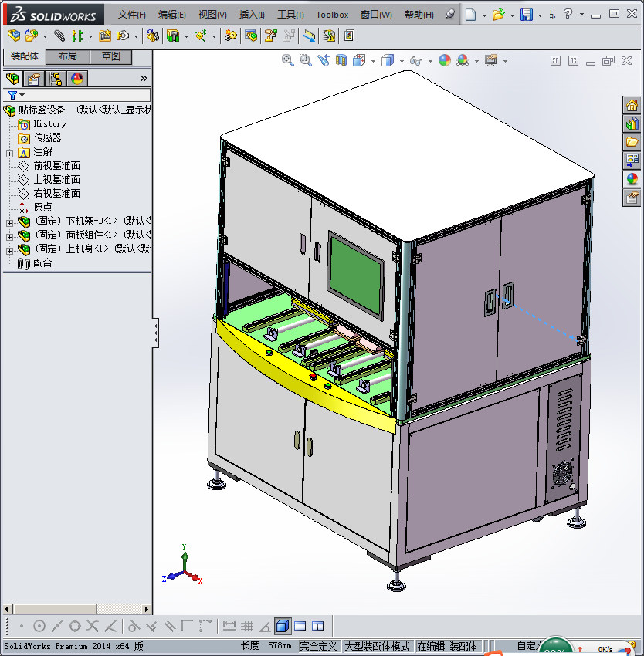The width and height of the screenshot is (644, 656).
Task: Switch to the 草图 tab
Action: 111,56
